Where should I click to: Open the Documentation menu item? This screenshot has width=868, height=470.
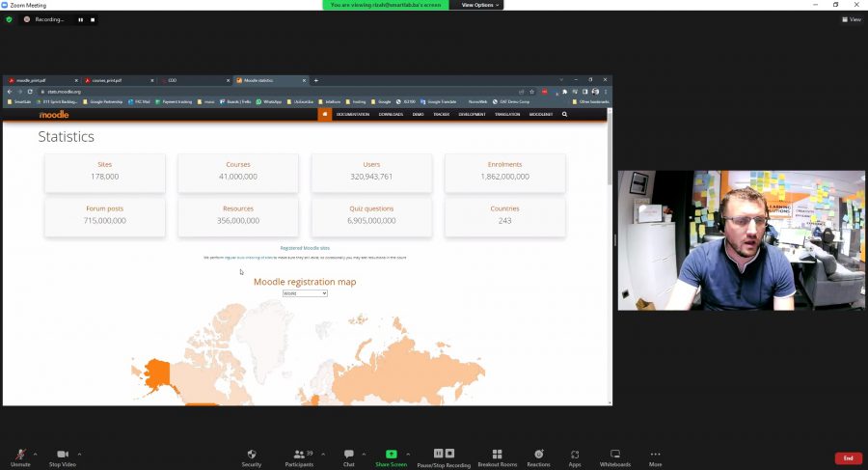click(353, 114)
